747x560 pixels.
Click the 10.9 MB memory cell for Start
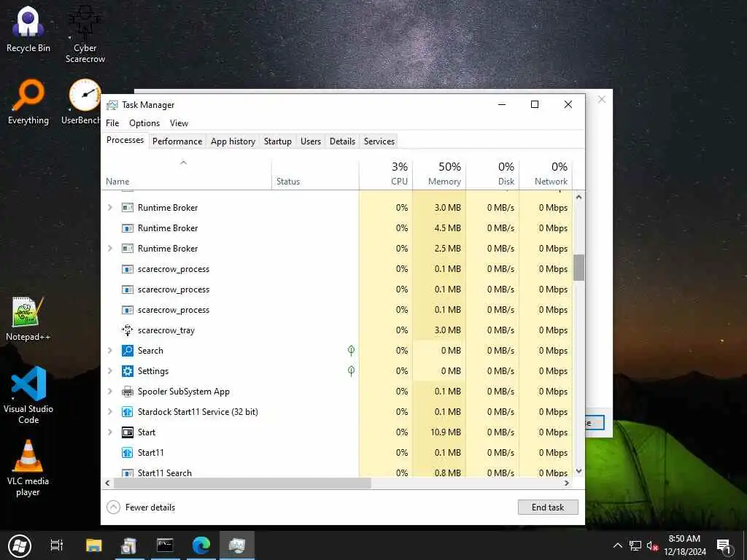pyautogui.click(x=439, y=432)
